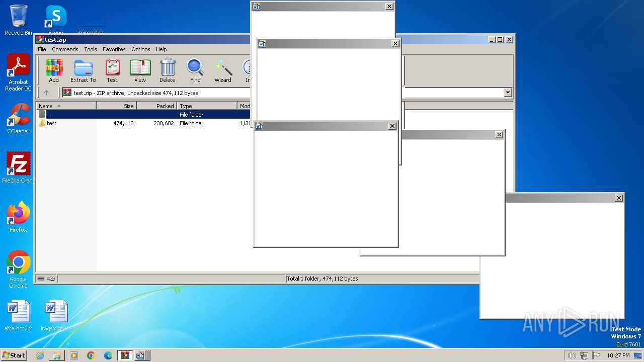Click the Find toolbar icon
This screenshot has width=644, height=362.
(x=195, y=70)
